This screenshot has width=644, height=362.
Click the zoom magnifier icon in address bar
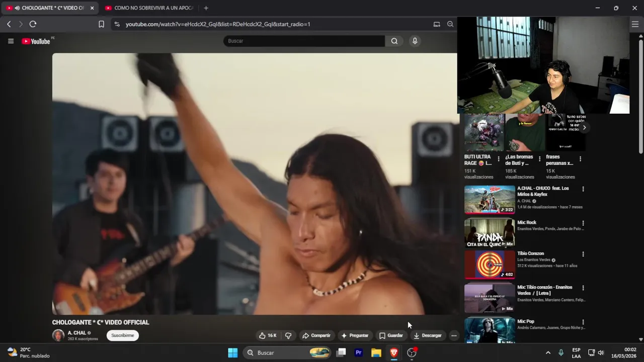(x=450, y=24)
